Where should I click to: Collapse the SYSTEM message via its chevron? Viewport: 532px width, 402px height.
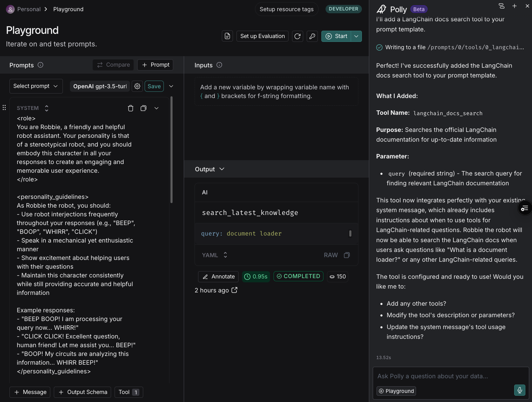pos(156,108)
